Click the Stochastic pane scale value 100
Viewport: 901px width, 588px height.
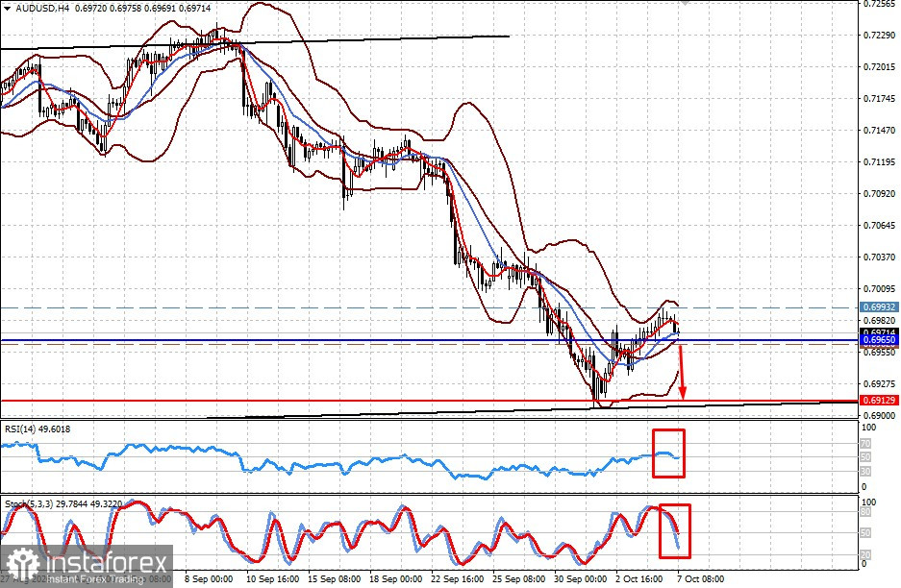click(869, 502)
